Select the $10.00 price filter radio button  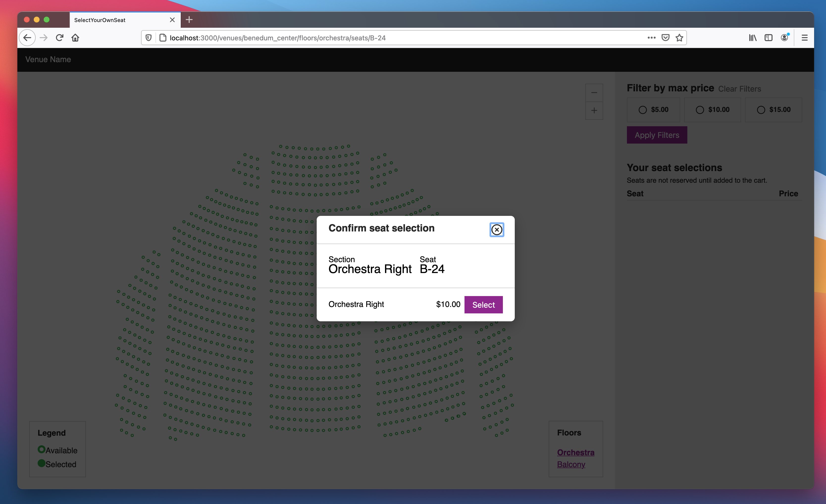click(x=700, y=109)
